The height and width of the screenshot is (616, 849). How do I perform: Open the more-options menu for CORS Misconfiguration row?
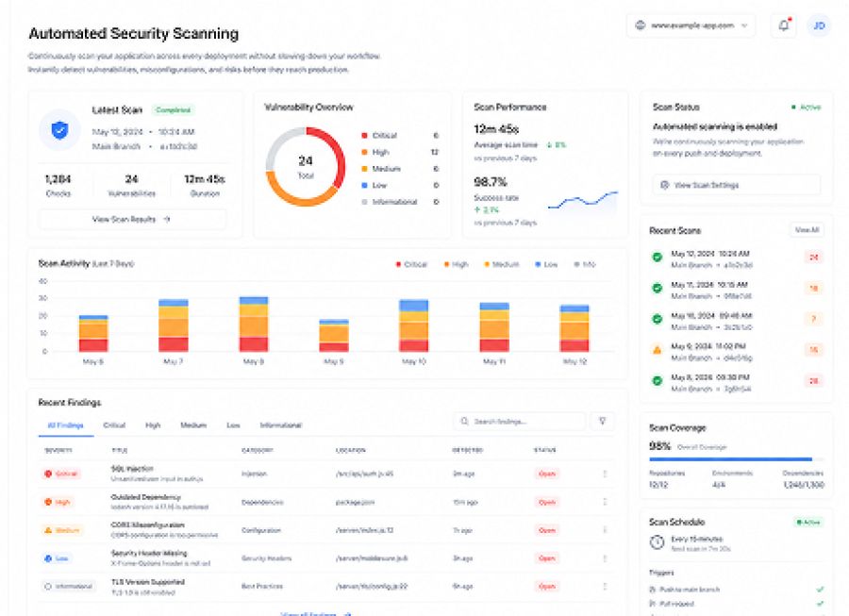coord(605,530)
